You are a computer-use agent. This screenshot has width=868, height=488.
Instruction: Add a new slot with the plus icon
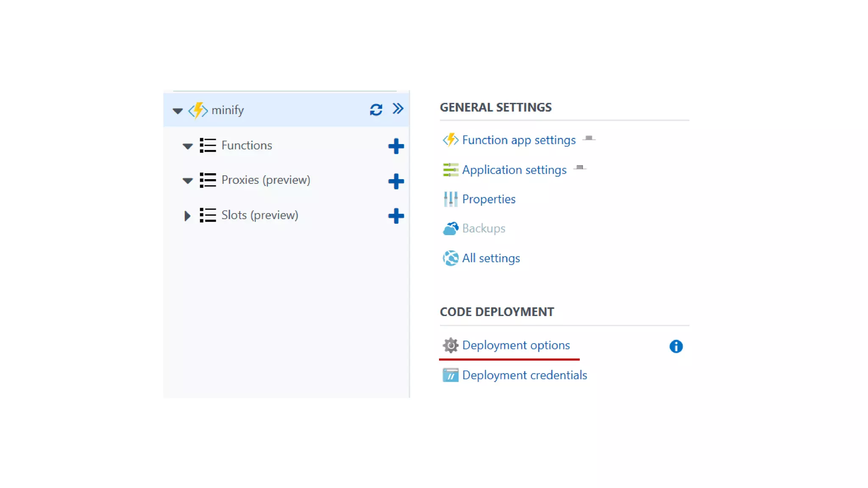click(x=396, y=216)
